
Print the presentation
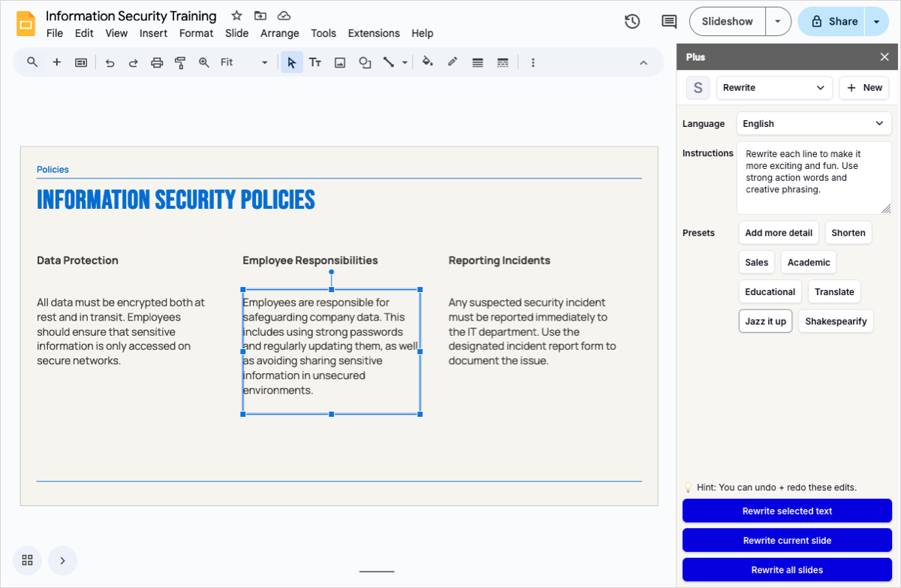(x=156, y=62)
